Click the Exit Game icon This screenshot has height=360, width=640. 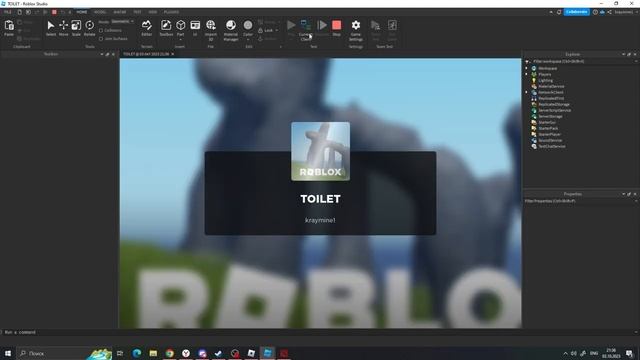coord(392,25)
